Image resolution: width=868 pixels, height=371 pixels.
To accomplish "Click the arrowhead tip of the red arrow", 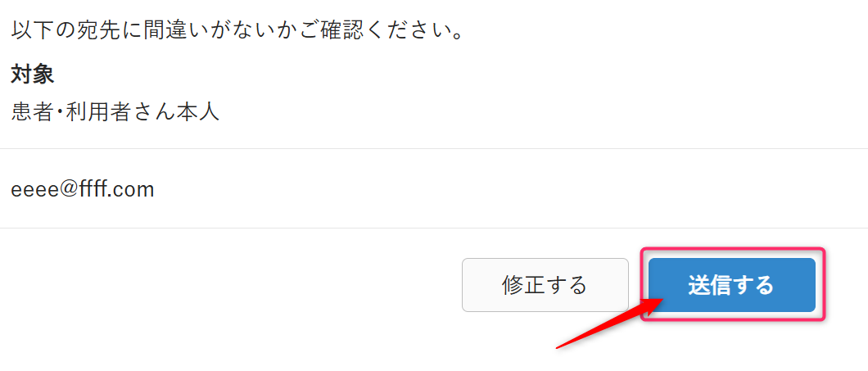I will pyautogui.click(x=657, y=300).
